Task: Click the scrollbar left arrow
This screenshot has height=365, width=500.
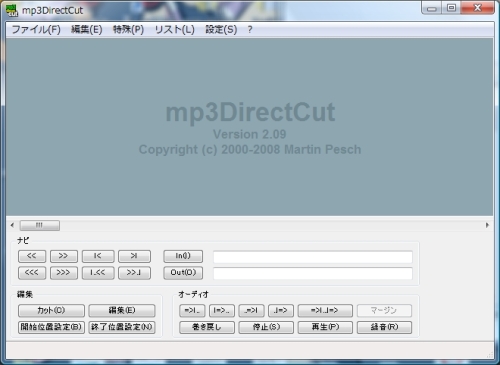Action: click(x=12, y=225)
